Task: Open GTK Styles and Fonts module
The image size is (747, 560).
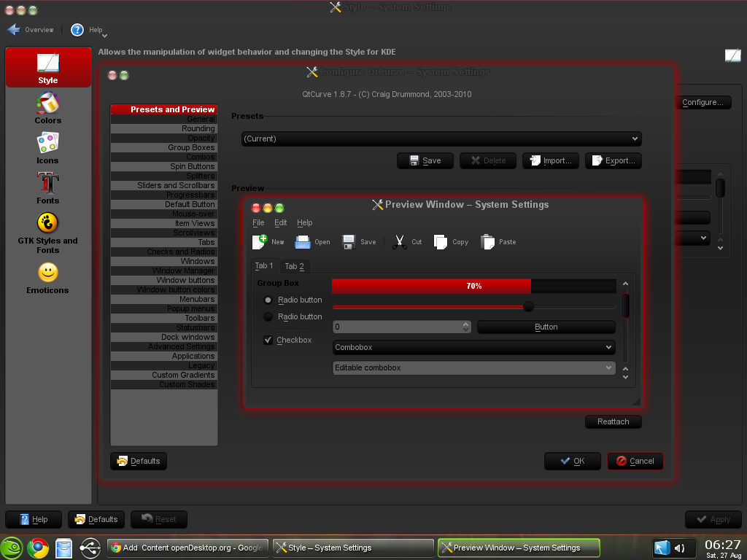Action: point(48,233)
